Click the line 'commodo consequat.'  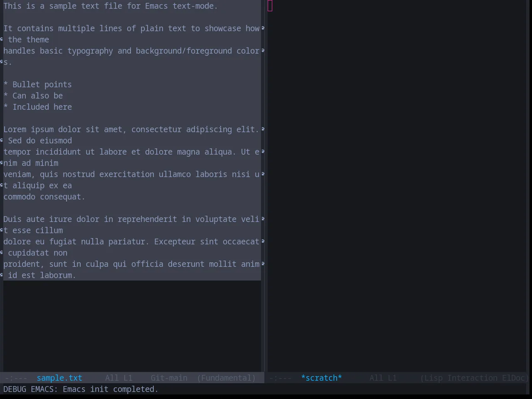pyautogui.click(x=44, y=197)
